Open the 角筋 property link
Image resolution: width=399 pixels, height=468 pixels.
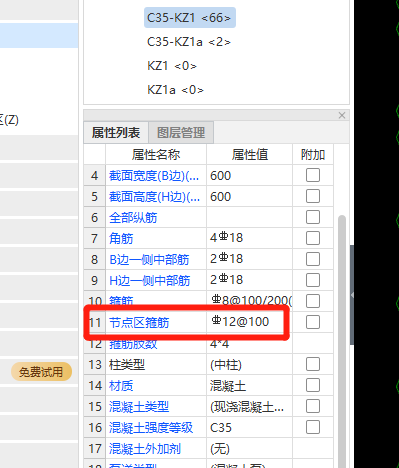click(x=121, y=239)
